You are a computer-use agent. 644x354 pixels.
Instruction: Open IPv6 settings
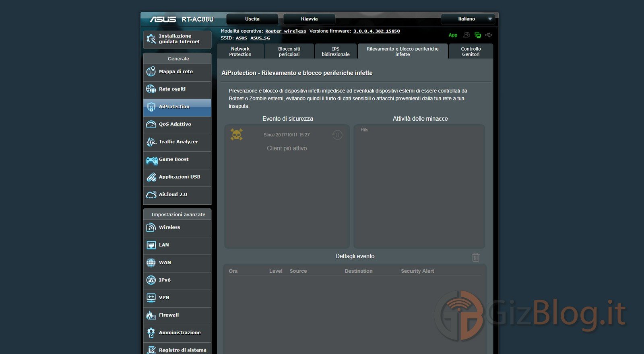(x=177, y=280)
